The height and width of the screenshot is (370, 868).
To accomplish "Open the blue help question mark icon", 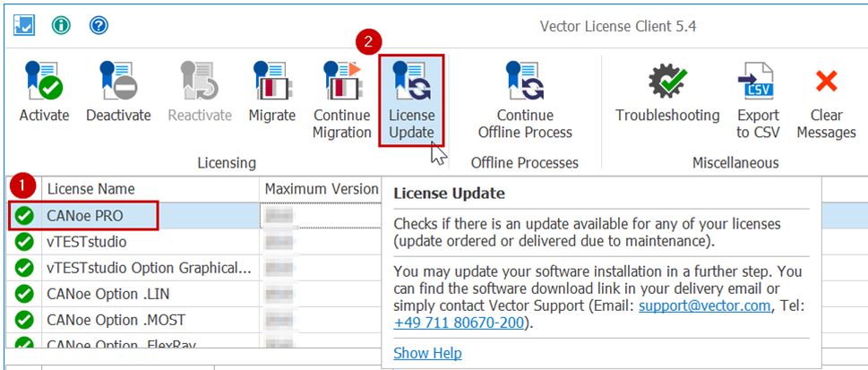I will (x=99, y=25).
